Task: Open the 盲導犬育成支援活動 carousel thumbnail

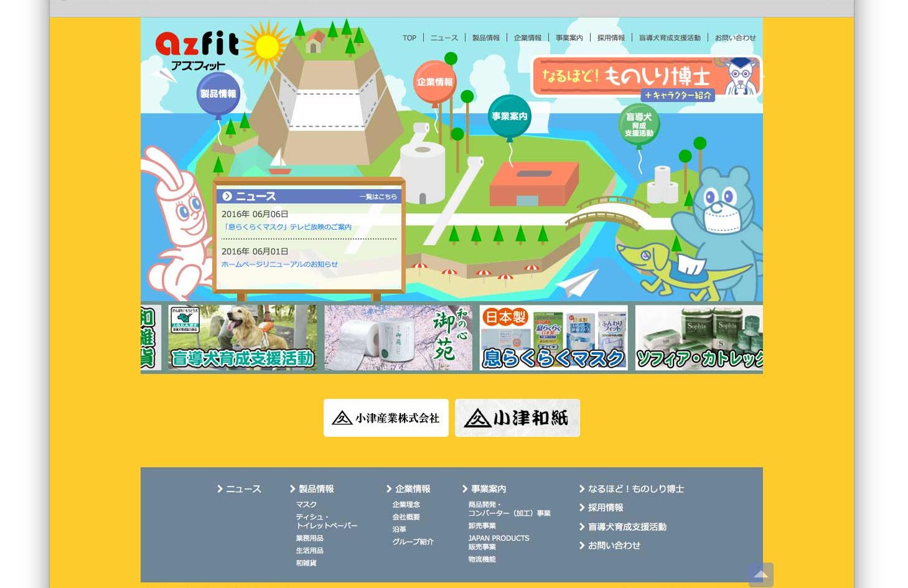Action: (243, 338)
